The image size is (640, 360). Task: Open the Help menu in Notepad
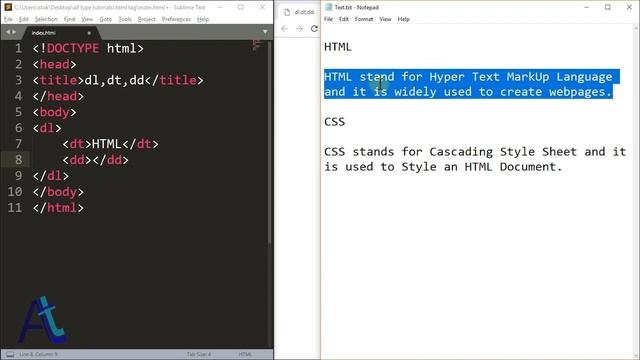403,19
